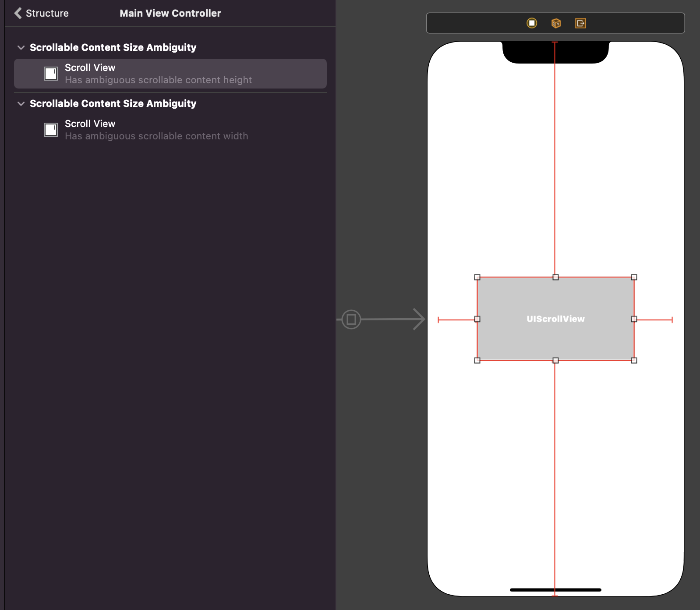Select the View Controller icon in scene dock
Viewport: 700px width, 610px height.
[532, 23]
